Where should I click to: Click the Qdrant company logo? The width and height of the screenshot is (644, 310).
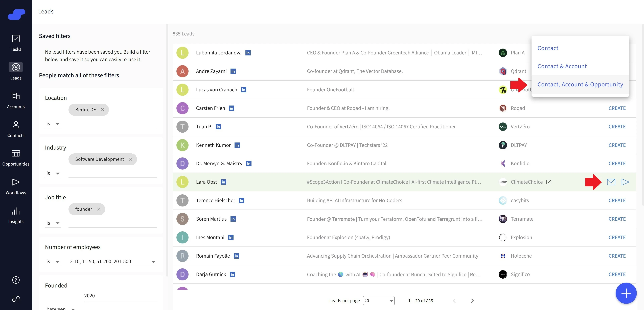click(x=503, y=71)
